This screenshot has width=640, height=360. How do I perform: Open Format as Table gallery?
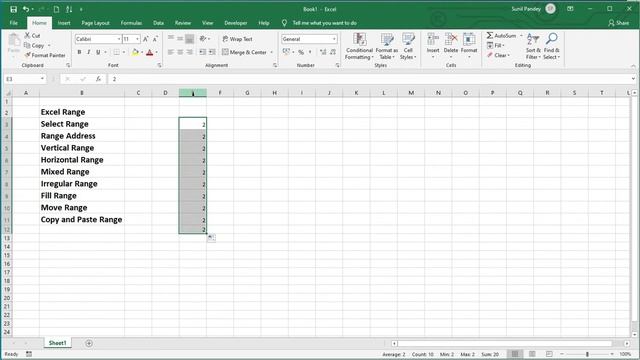coord(387,46)
